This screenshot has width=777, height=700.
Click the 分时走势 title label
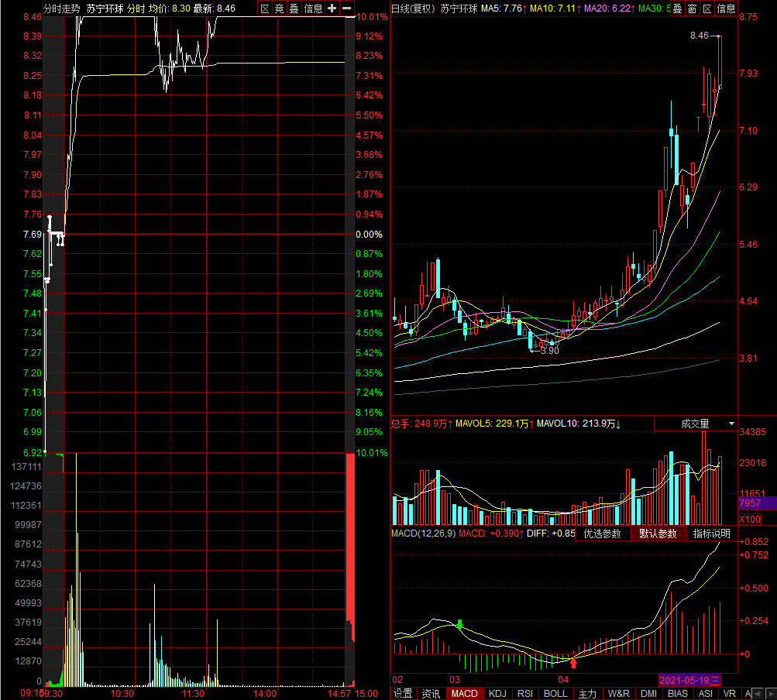(61, 9)
